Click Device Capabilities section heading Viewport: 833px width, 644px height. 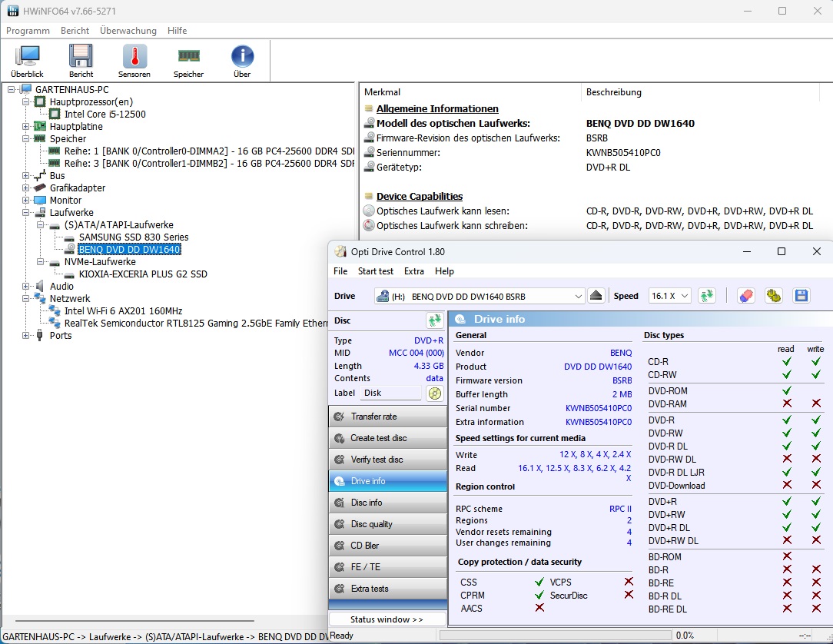pos(419,196)
